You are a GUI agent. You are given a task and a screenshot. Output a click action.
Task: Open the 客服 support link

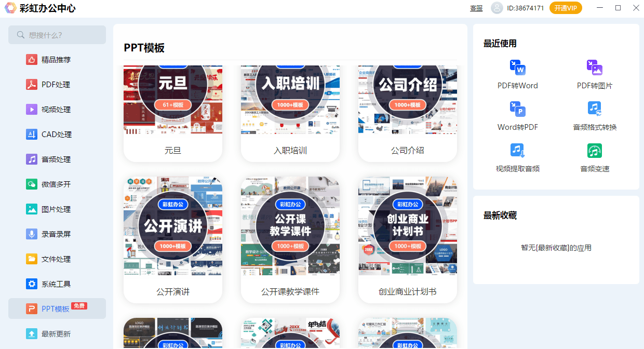(476, 8)
